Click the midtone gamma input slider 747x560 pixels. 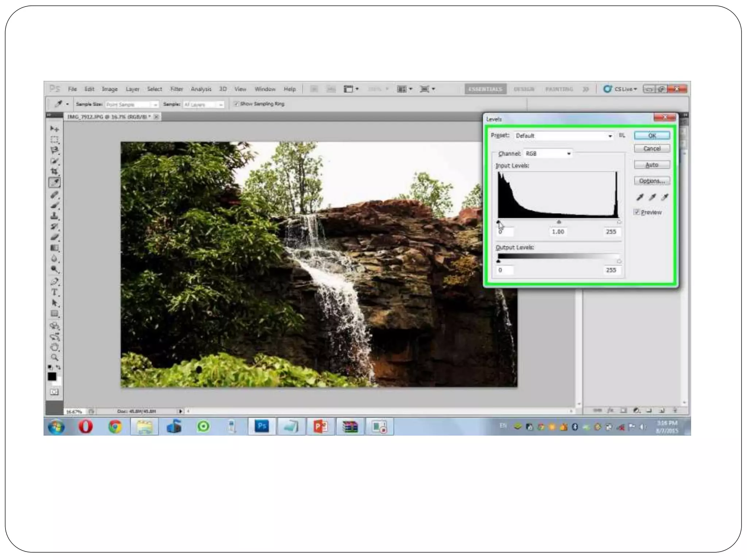click(x=559, y=222)
